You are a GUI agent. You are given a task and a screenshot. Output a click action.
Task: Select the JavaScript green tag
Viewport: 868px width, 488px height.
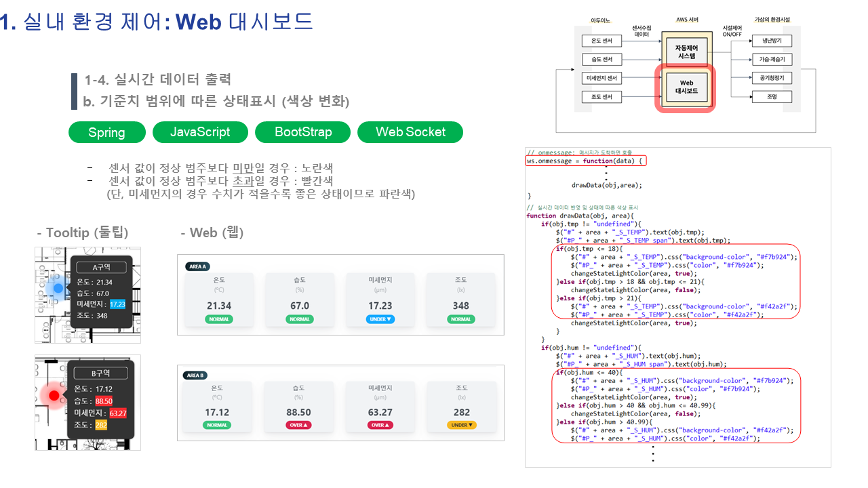tap(200, 132)
